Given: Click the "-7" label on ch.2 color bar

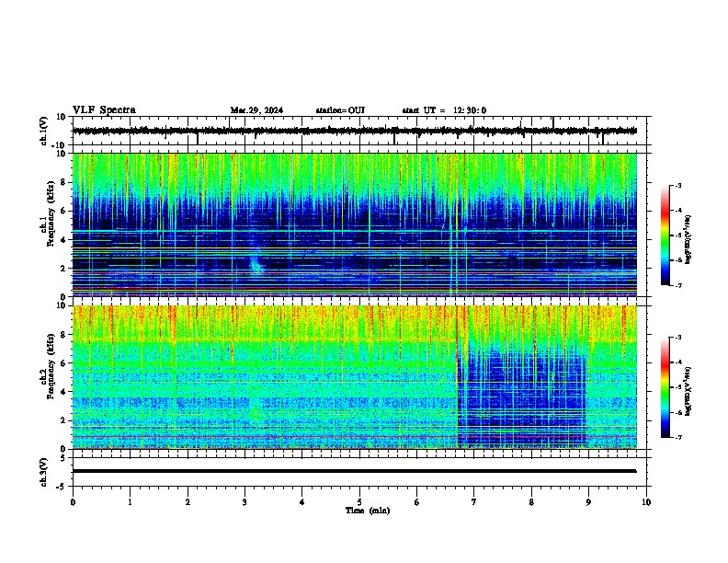Looking at the screenshot, I should [x=678, y=437].
